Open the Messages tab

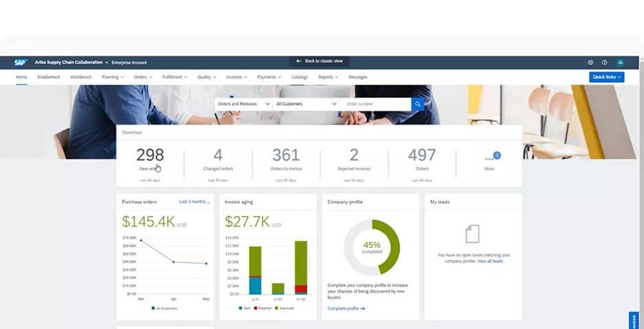click(358, 77)
